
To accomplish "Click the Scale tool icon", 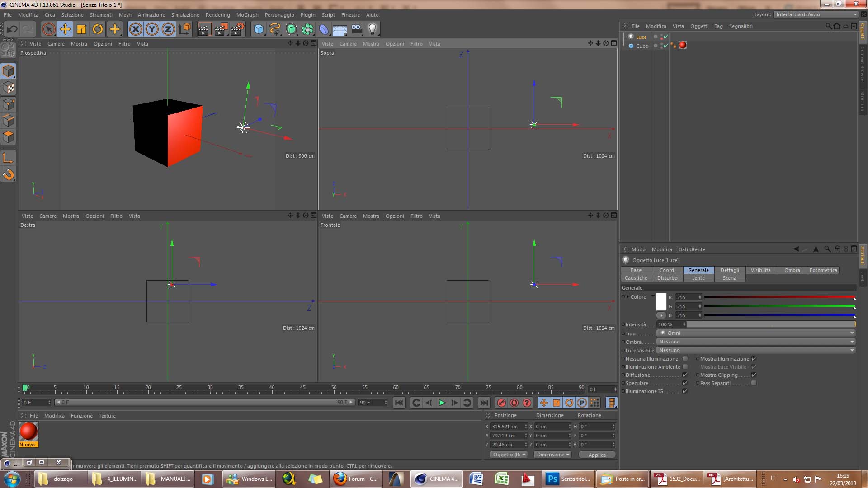I will [81, 29].
